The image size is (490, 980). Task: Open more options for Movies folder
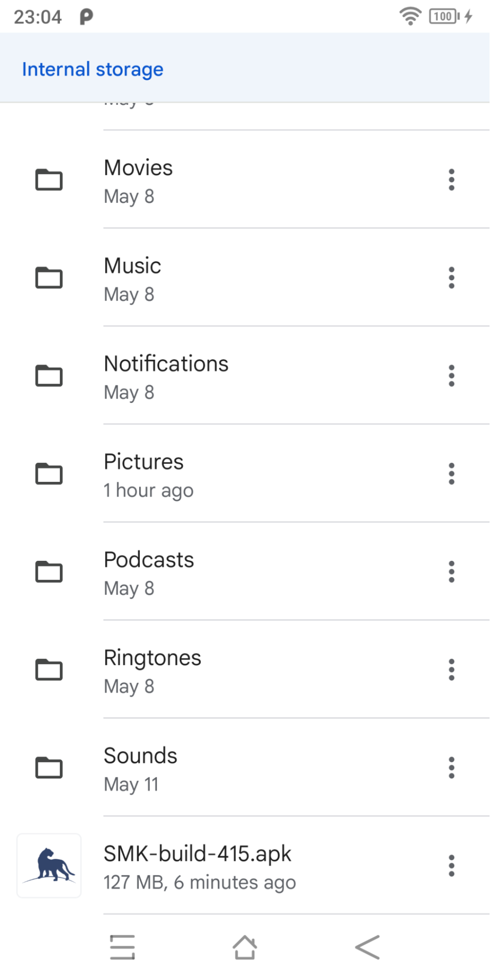pyautogui.click(x=451, y=180)
